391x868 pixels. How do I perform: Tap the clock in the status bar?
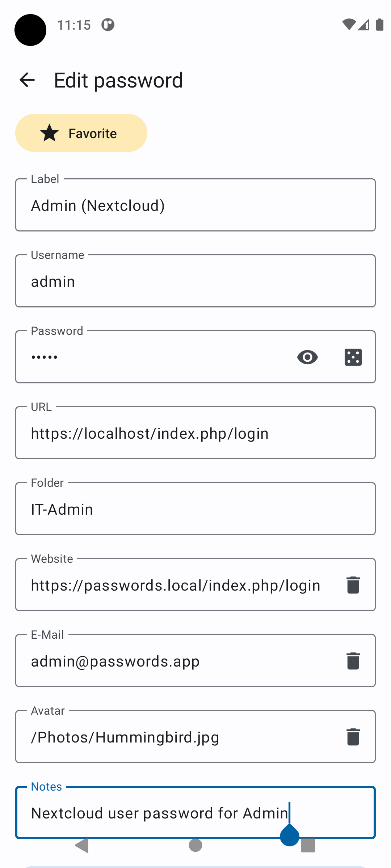click(x=74, y=25)
